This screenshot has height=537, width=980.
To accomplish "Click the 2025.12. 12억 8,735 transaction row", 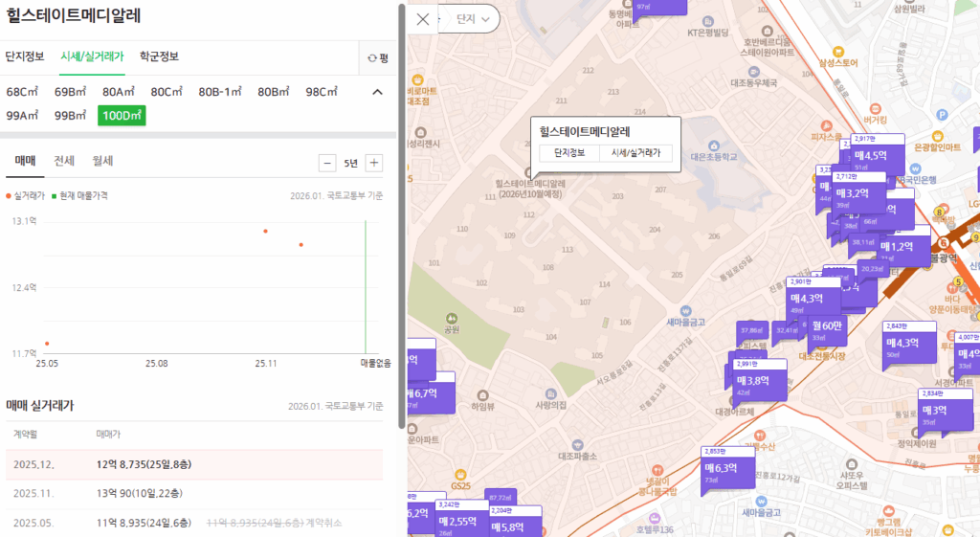I will 194,464.
